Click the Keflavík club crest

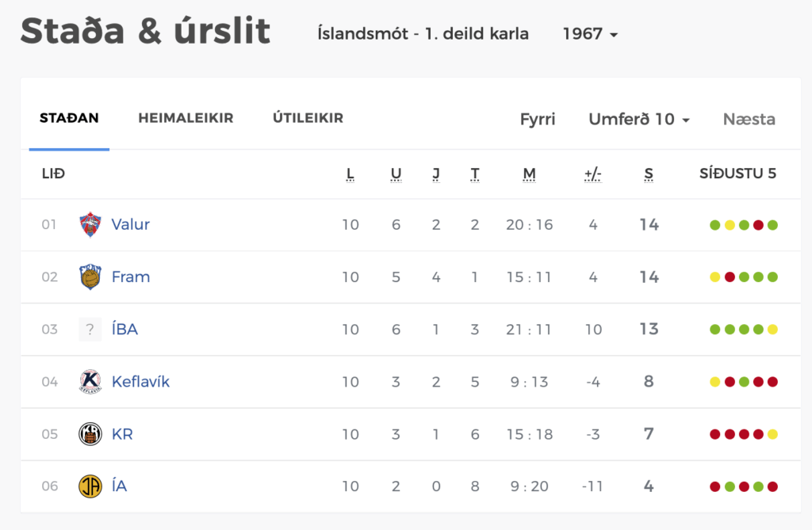pyautogui.click(x=90, y=382)
